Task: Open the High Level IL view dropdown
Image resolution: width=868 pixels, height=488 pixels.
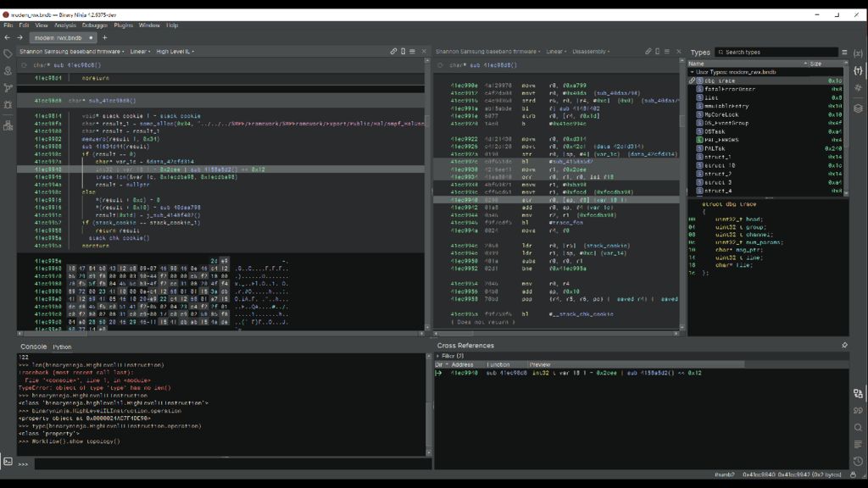Action: (x=175, y=52)
